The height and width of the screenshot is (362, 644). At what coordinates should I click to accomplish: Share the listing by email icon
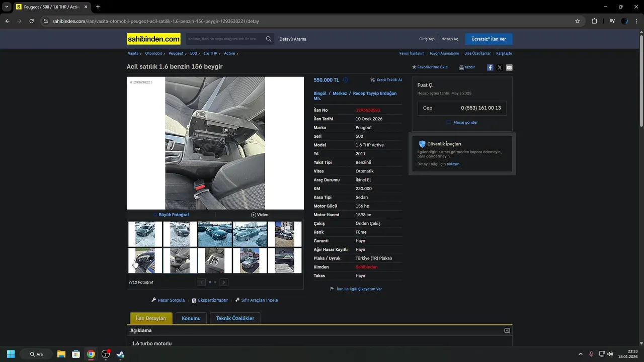click(509, 67)
